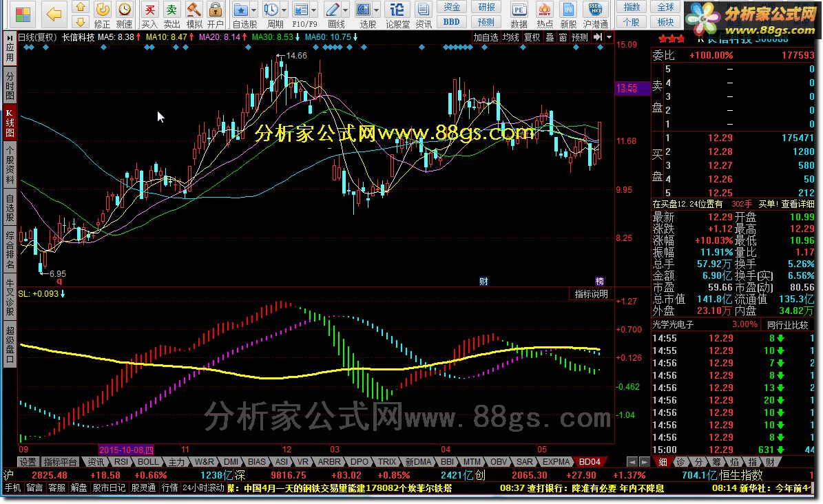Open the 修正 correction tool
This screenshot has height=504, width=823.
[x=103, y=10]
